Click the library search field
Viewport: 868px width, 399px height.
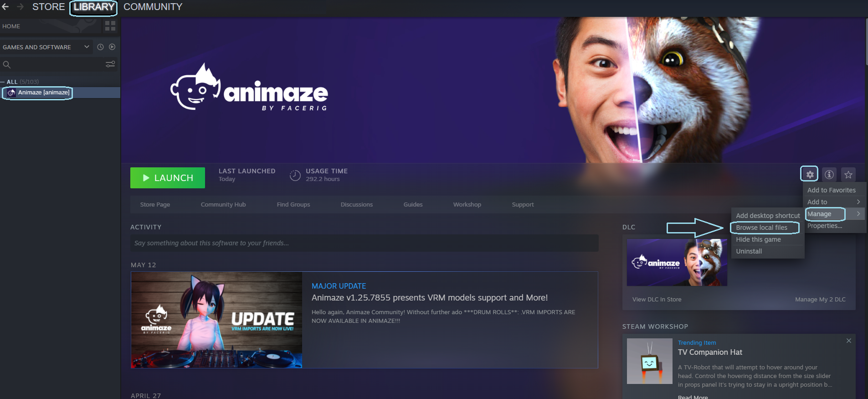(58, 64)
